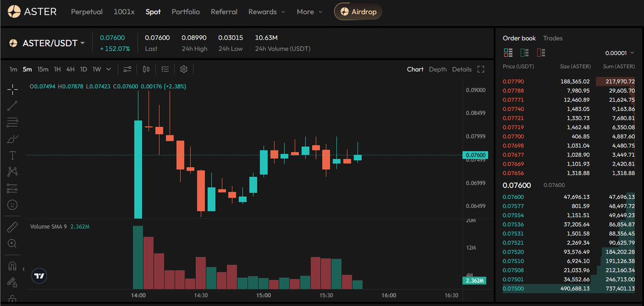The image size is (644, 306).
Task: Open the Referral page
Action: (224, 11)
